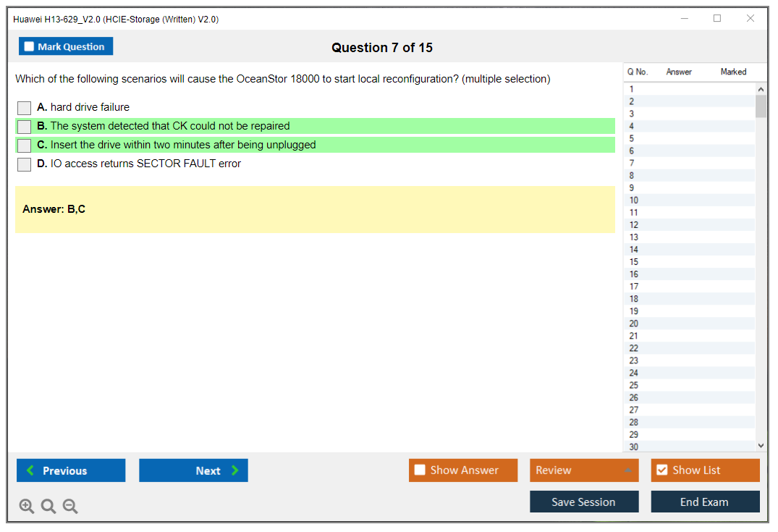The height and width of the screenshot is (532, 778).
Task: Tick checkbox for option B about CK
Action: tap(25, 127)
